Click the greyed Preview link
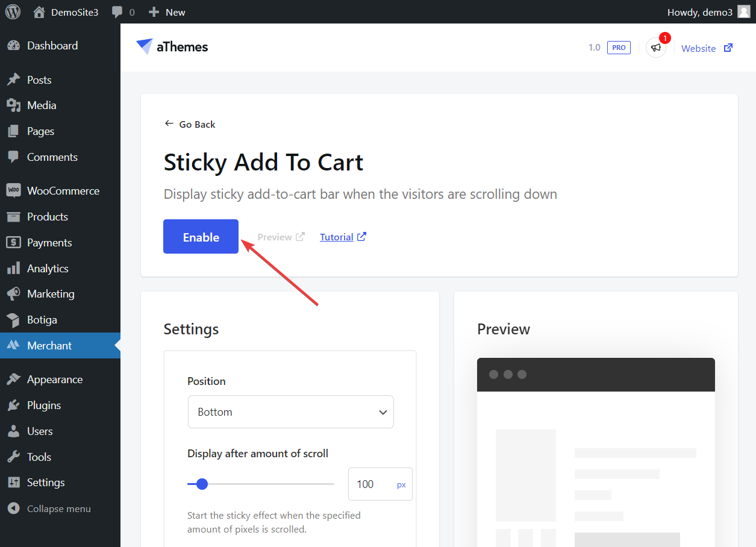 [x=281, y=237]
